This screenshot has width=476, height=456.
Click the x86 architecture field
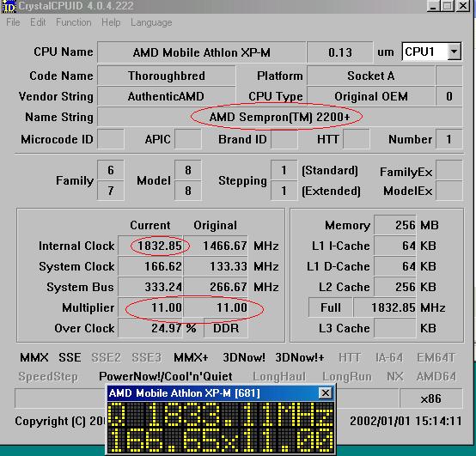[x=431, y=398]
